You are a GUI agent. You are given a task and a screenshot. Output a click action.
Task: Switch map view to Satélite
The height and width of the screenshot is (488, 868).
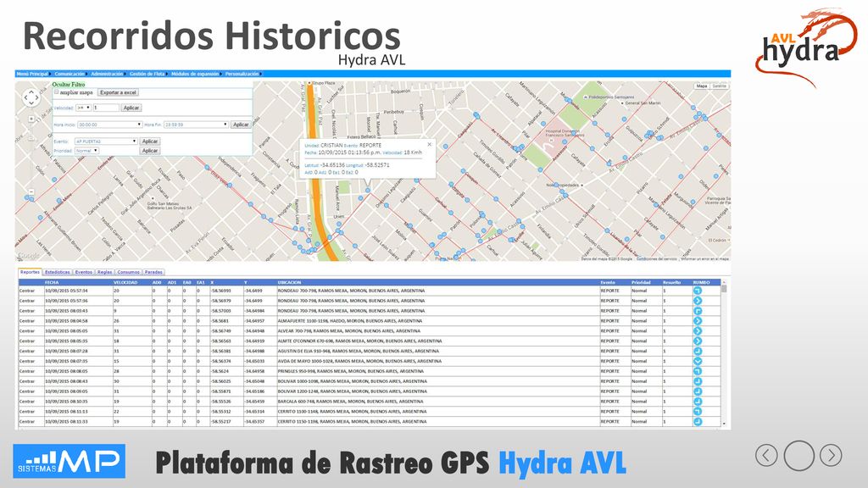click(x=719, y=86)
